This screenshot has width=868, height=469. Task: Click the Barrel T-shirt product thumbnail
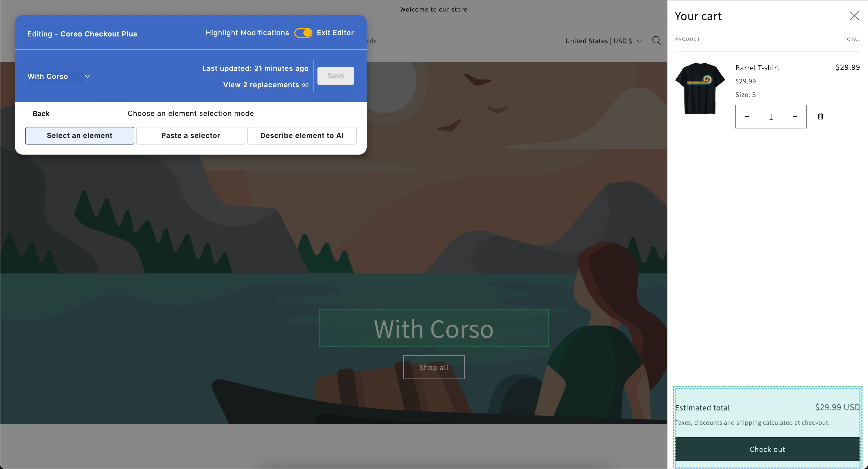700,88
